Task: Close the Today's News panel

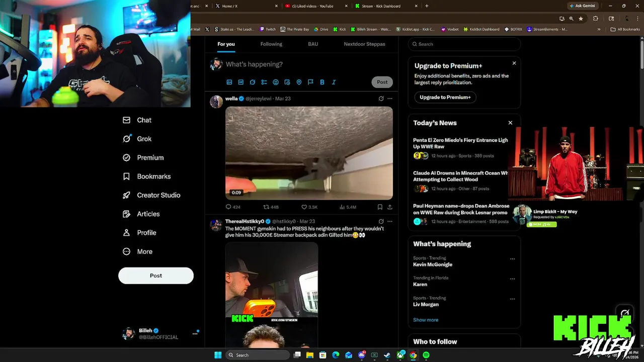Action: 510,123
